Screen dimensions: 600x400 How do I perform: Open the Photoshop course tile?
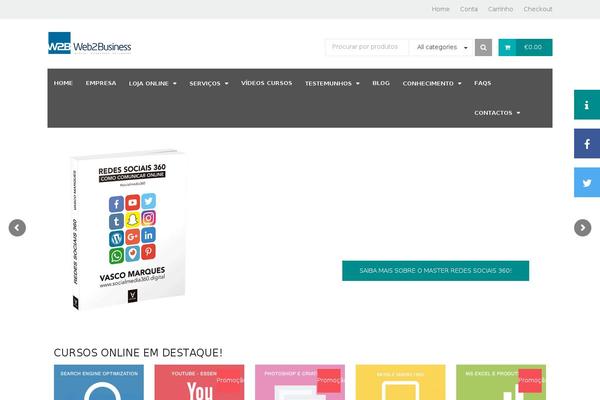point(300,382)
